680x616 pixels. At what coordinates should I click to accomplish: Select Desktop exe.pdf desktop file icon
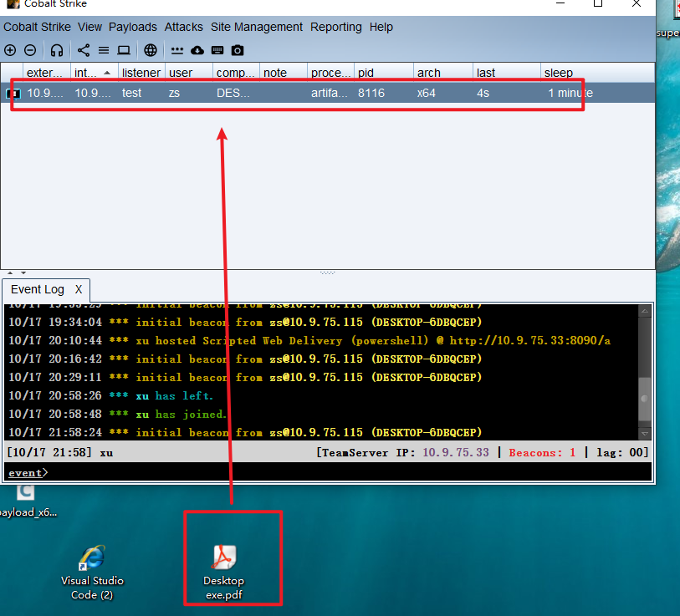(224, 572)
